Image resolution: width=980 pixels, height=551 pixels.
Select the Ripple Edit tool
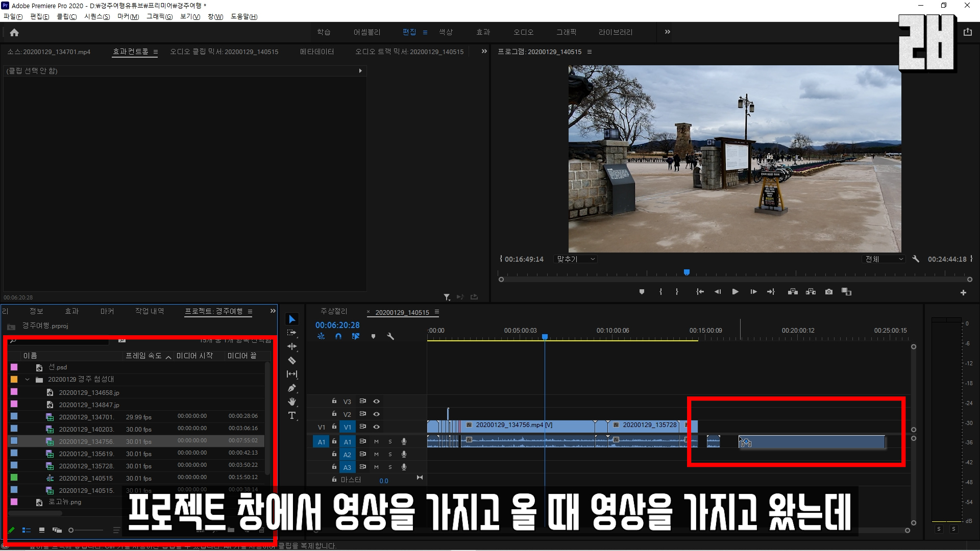tap(292, 346)
